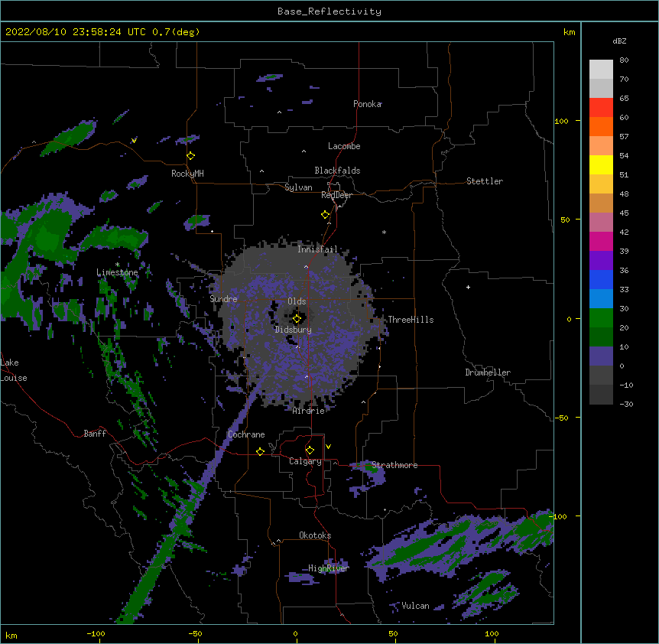
Task: Click the Vulcan city label
Action: pyautogui.click(x=416, y=606)
